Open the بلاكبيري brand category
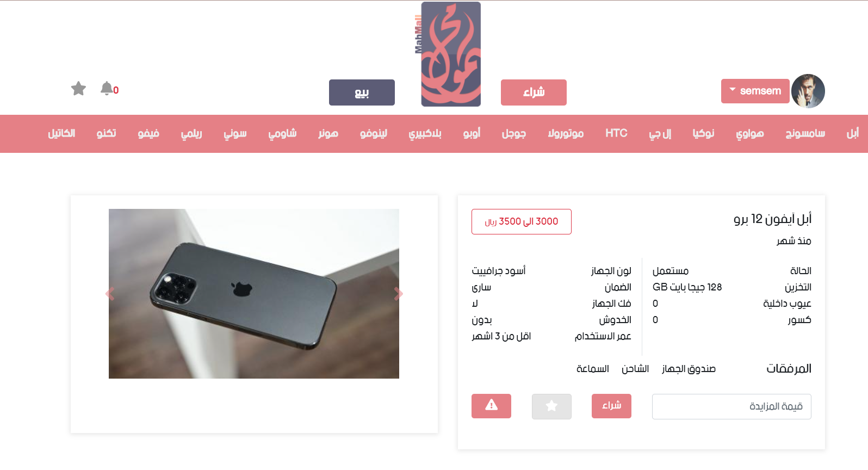Screen dimensions: 868x470 [425, 133]
